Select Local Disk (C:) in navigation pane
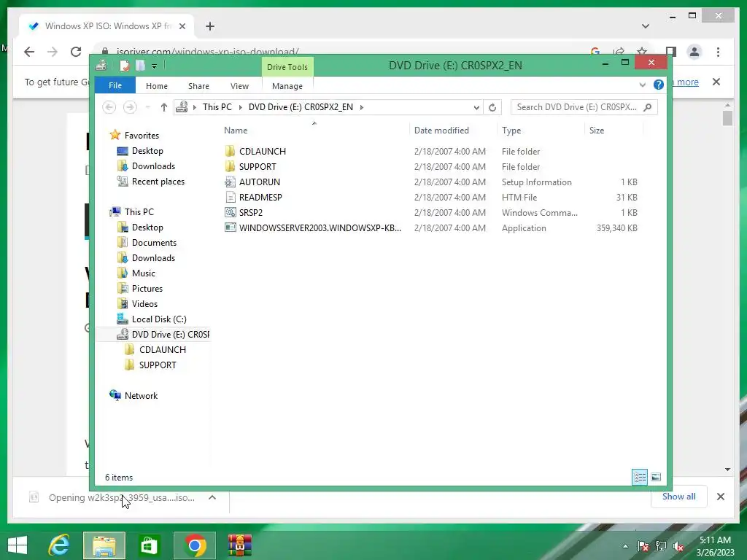 [x=152, y=319]
